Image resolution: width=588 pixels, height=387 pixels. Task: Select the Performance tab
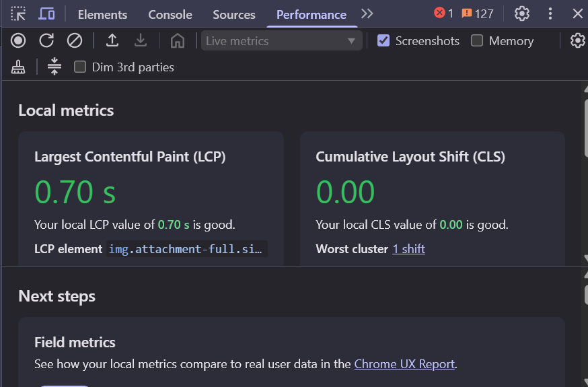[x=311, y=15]
